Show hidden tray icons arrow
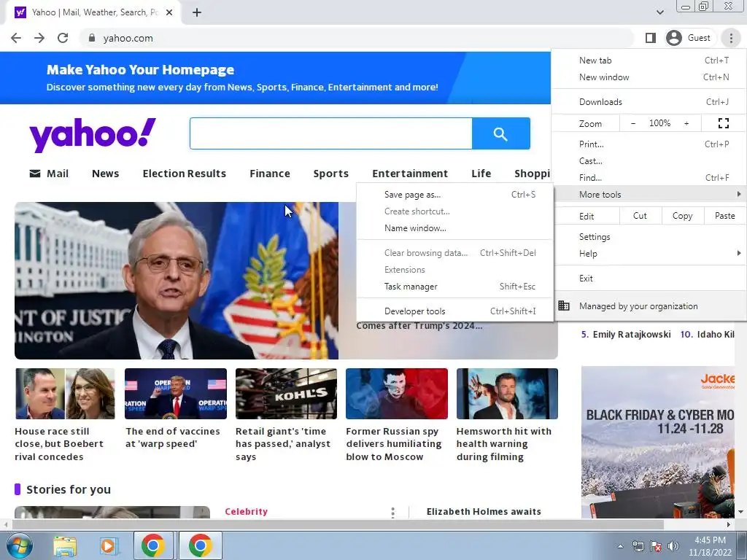Screen dimensions: 747x560 click(x=620, y=547)
